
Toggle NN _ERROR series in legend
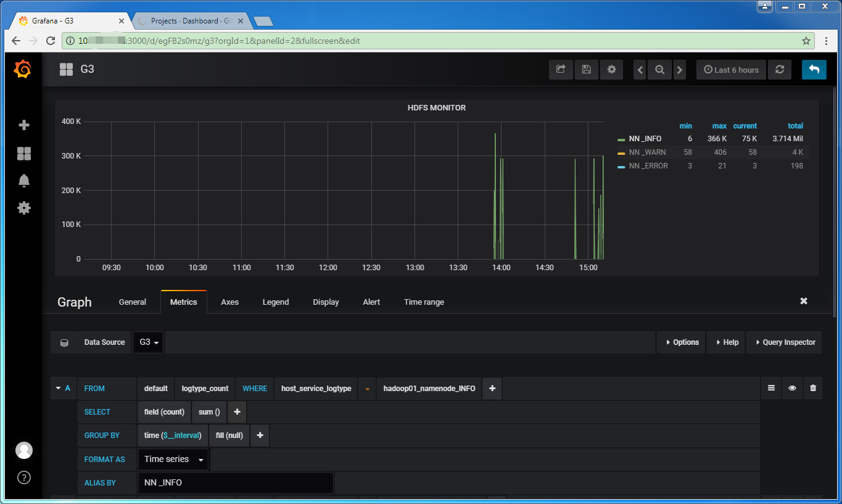[648, 166]
